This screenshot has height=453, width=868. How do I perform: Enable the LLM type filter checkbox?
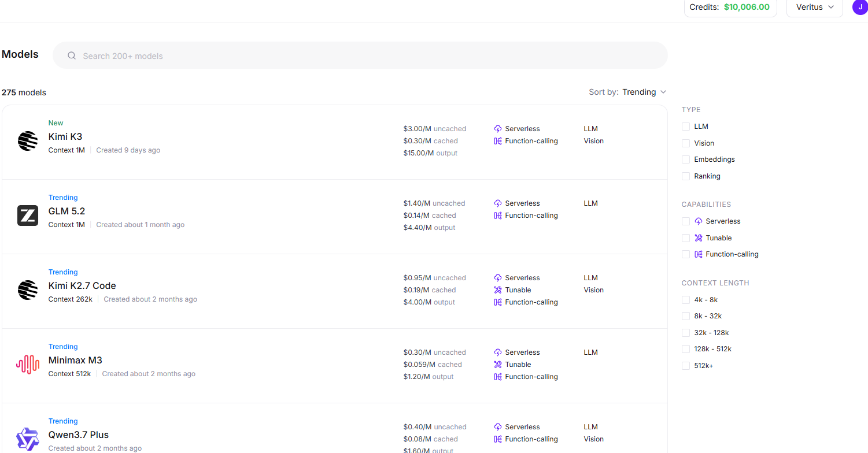coord(686,127)
